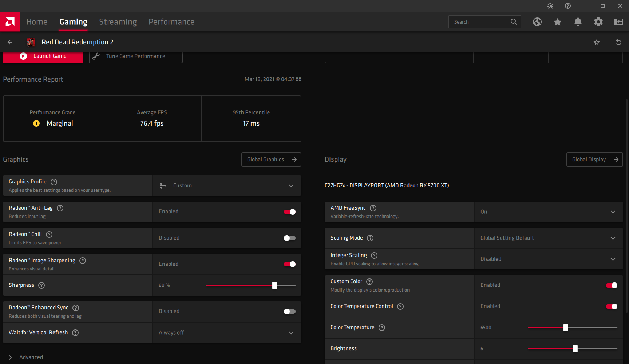
Task: Show help for Radeon Anti-Lag
Action: tap(60, 208)
